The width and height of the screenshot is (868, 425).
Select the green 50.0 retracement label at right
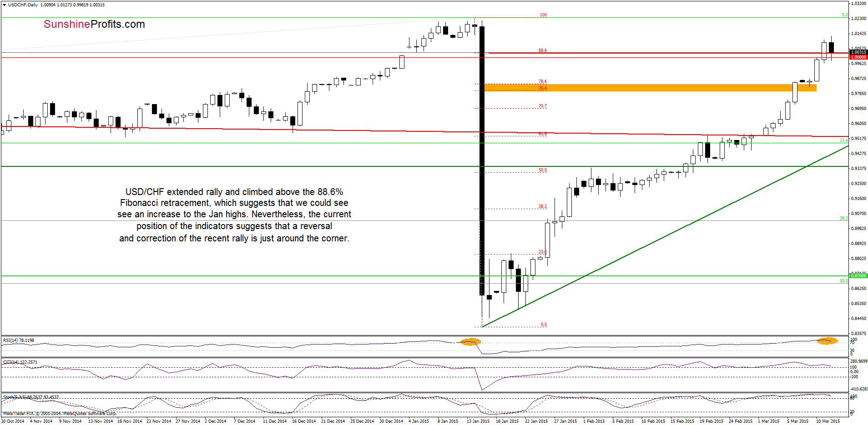843,281
